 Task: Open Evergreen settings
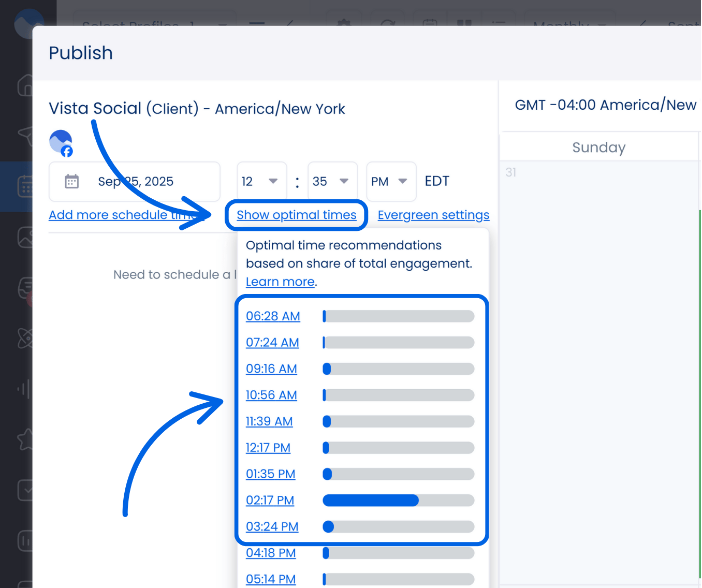pos(433,215)
